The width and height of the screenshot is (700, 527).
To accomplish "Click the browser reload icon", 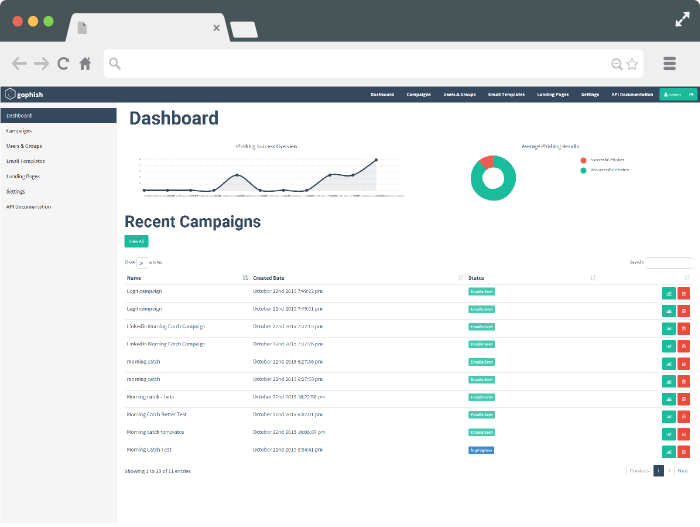I will click(x=63, y=63).
